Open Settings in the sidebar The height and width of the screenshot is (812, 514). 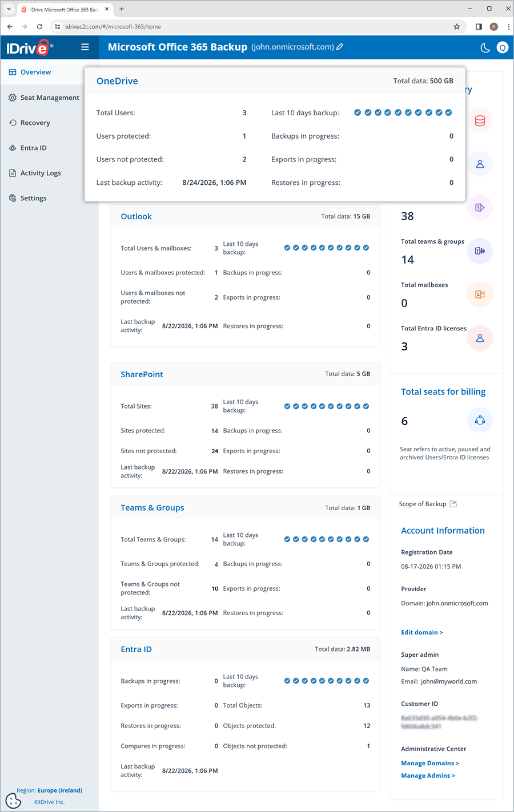coord(33,198)
